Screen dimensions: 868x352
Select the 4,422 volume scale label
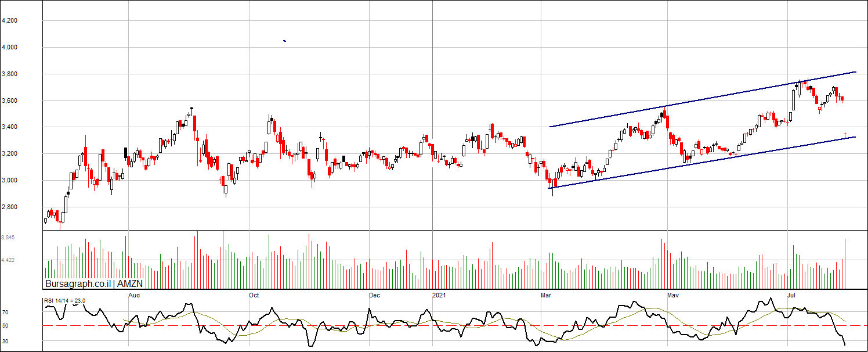coord(8,260)
